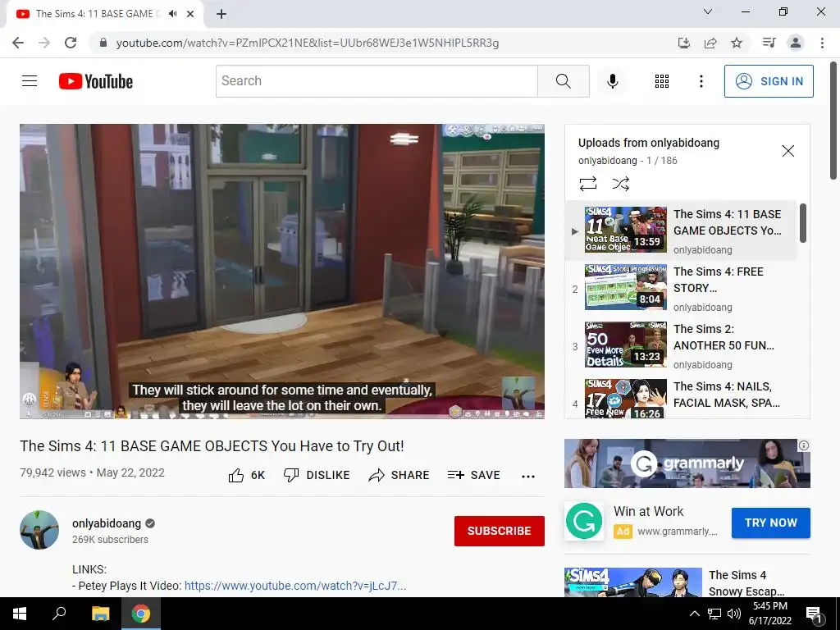The width and height of the screenshot is (840, 630).
Task: Select The Sims 4: NAILS, FACIAL MASK video
Action: (681, 399)
